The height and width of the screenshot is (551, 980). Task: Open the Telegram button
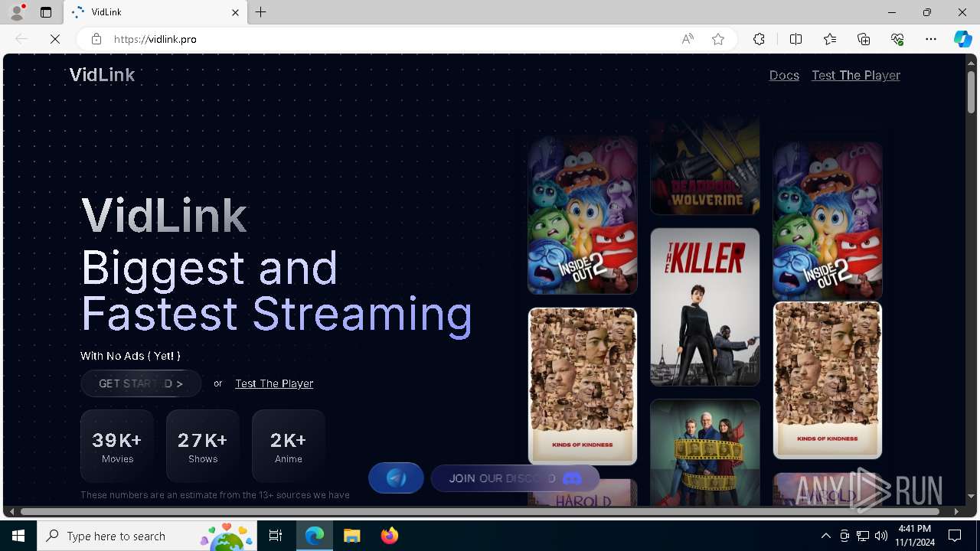[396, 478]
